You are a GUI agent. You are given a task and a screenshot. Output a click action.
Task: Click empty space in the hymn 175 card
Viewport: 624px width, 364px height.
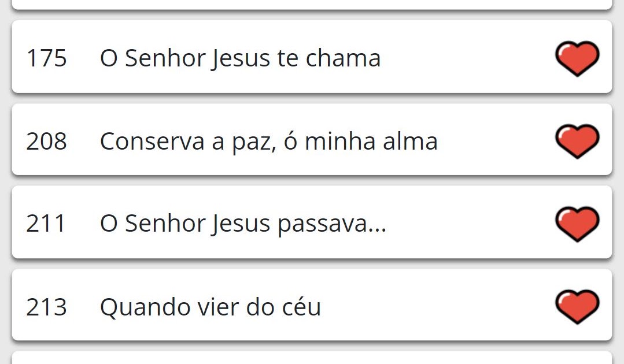(463, 58)
